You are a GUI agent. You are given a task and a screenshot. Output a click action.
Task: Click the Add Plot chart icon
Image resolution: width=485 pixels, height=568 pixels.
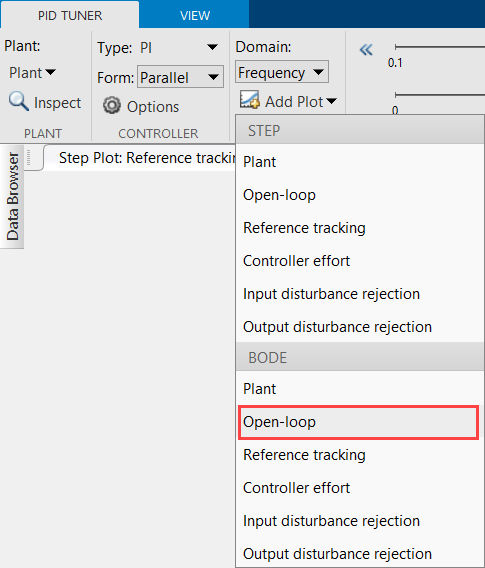pyautogui.click(x=249, y=99)
